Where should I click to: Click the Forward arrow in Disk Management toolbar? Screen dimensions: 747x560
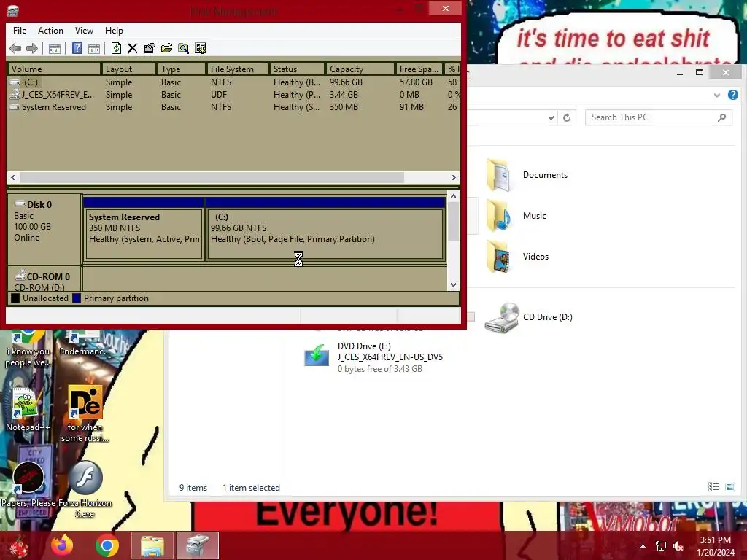(32, 48)
